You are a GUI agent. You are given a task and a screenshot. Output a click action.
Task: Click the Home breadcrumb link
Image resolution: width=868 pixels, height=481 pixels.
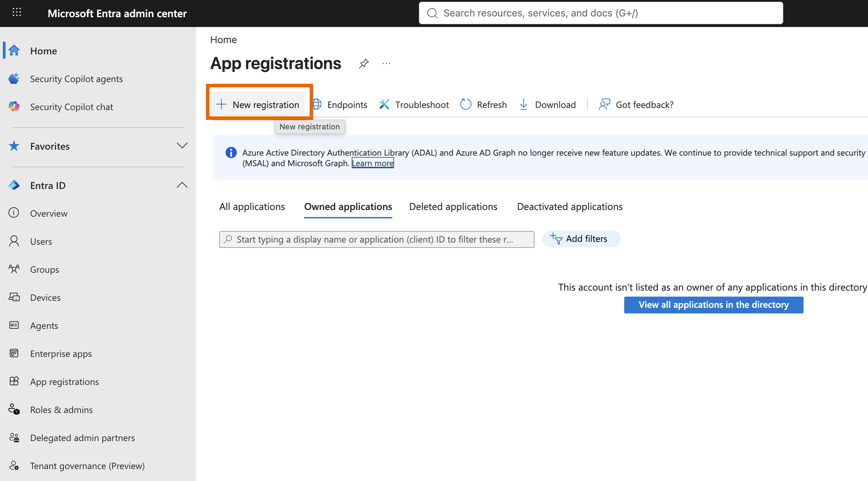pos(223,40)
